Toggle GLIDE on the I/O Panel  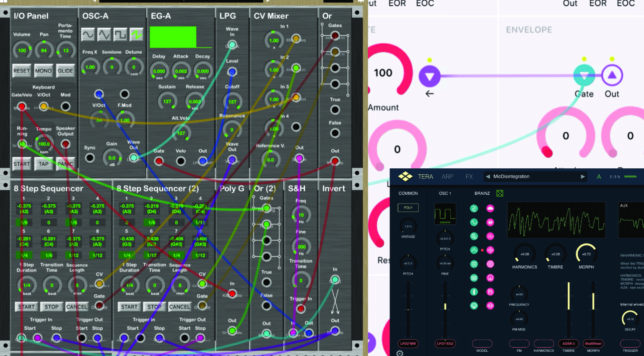65,71
